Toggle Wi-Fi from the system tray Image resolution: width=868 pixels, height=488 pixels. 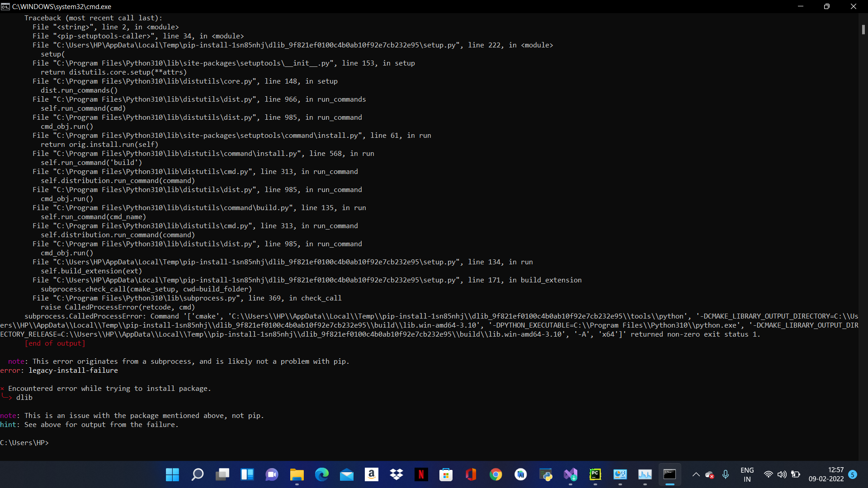(x=769, y=475)
